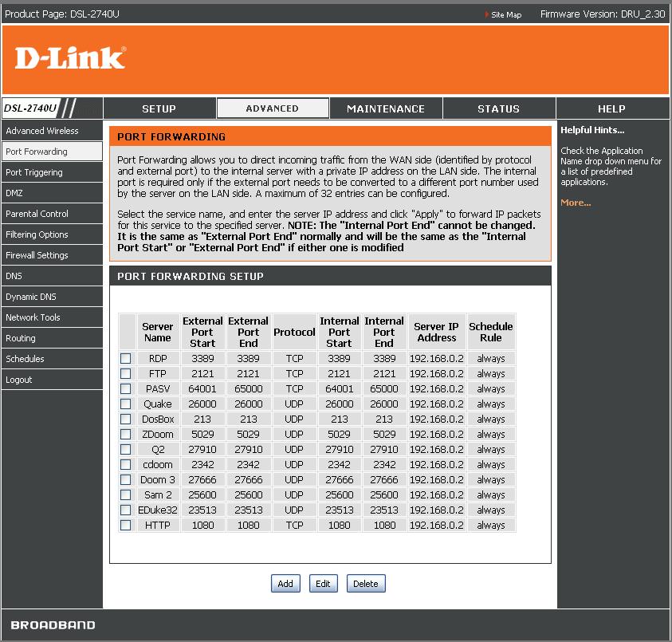The image size is (672, 642).
Task: Open the Maintenance tab
Action: (x=386, y=108)
